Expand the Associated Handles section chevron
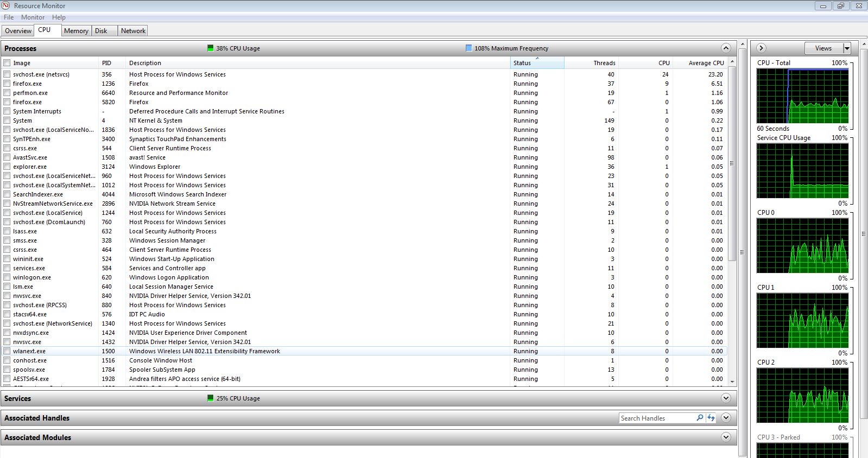The height and width of the screenshot is (458, 868). point(726,418)
